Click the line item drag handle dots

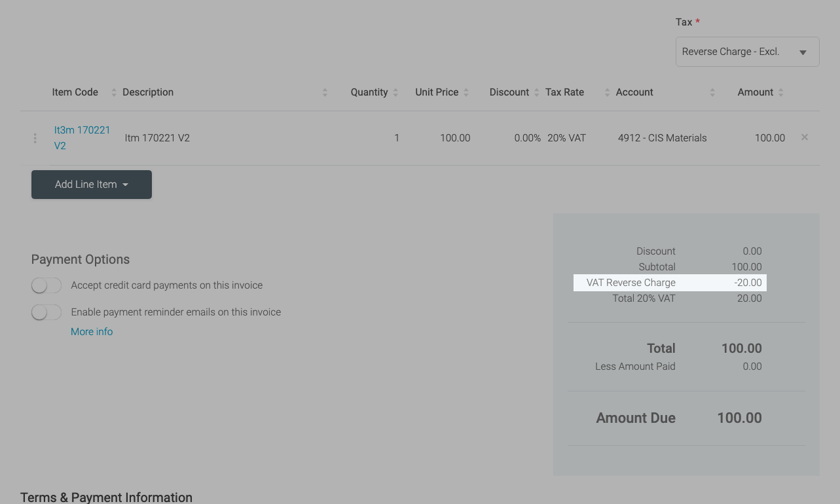[35, 138]
